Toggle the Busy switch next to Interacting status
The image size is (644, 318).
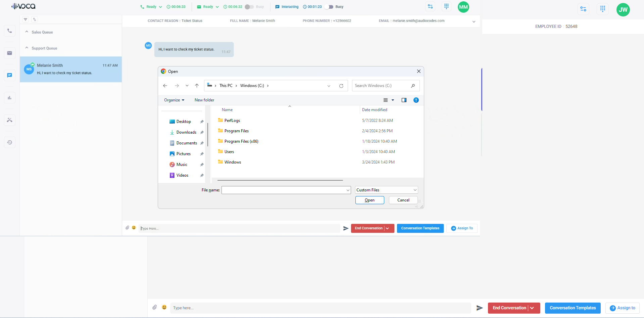pos(329,7)
